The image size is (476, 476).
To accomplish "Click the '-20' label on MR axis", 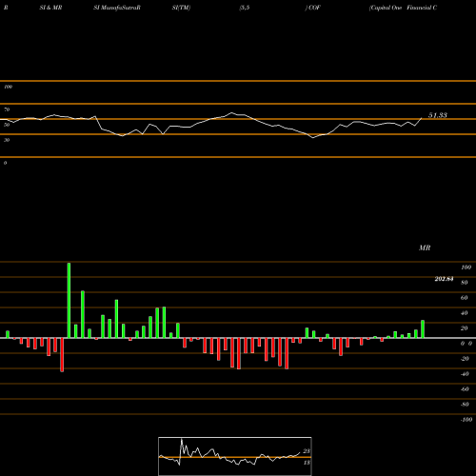I will pos(465,359).
